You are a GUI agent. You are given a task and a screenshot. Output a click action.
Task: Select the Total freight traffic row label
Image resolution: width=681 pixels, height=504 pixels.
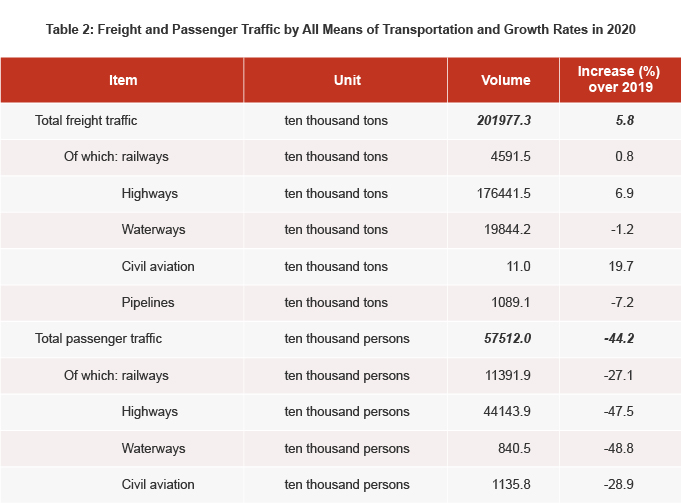click(x=86, y=120)
